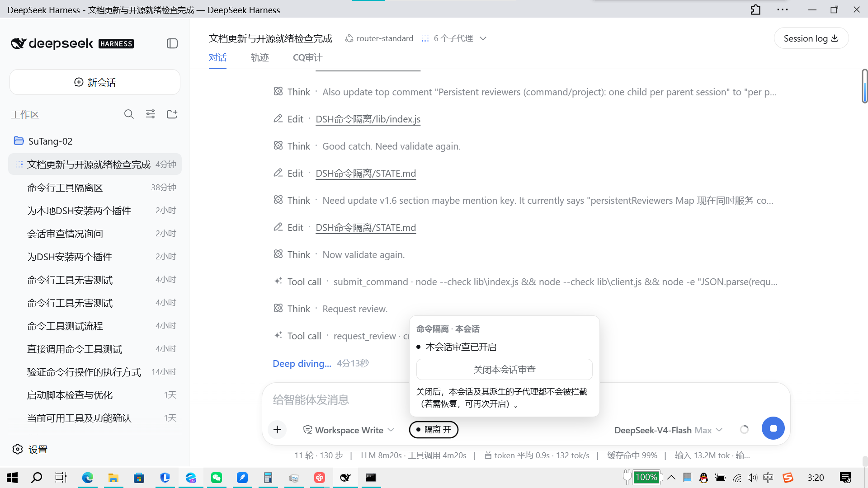
Task: Toggle the 隔离 开 isolation switch
Action: pyautogui.click(x=434, y=429)
